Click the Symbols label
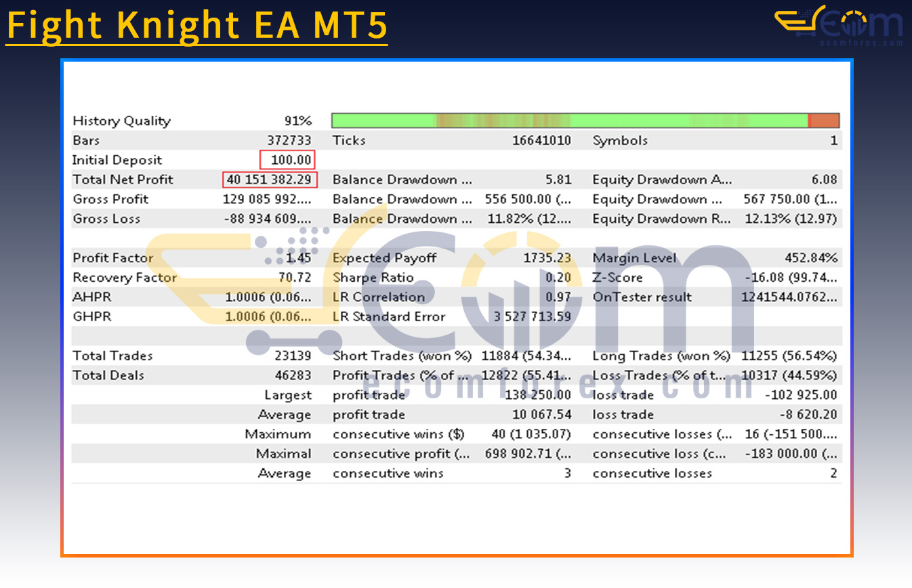This screenshot has width=912, height=588. (x=620, y=141)
